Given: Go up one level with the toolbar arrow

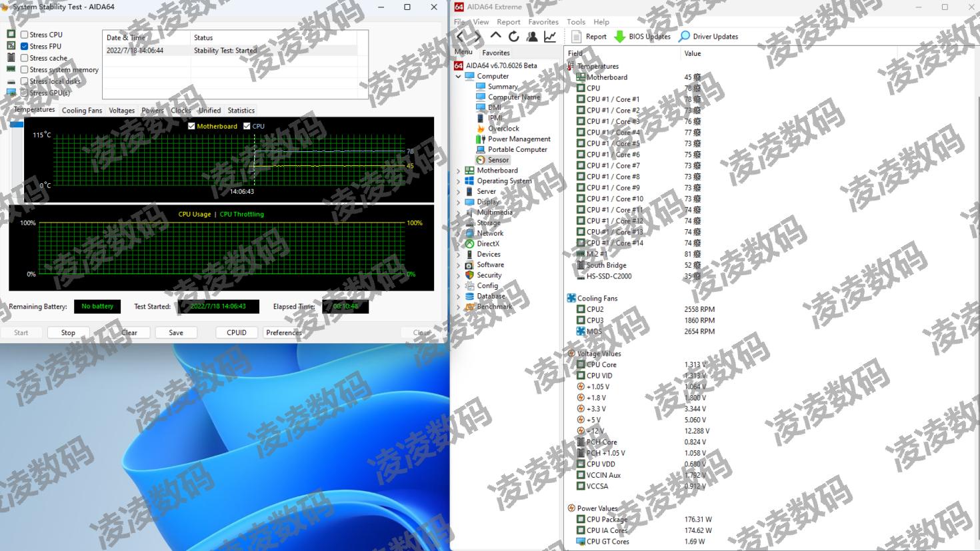Looking at the screenshot, I should click(495, 36).
